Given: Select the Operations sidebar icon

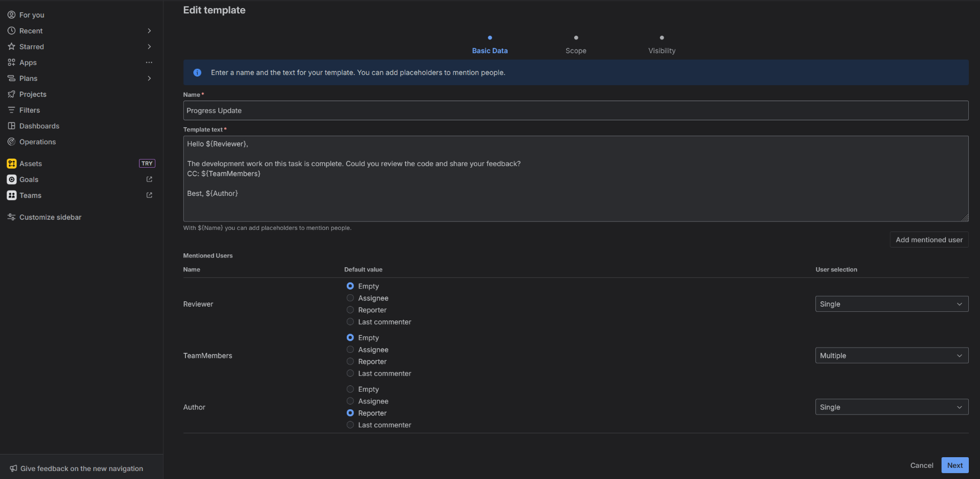Looking at the screenshot, I should (x=11, y=142).
